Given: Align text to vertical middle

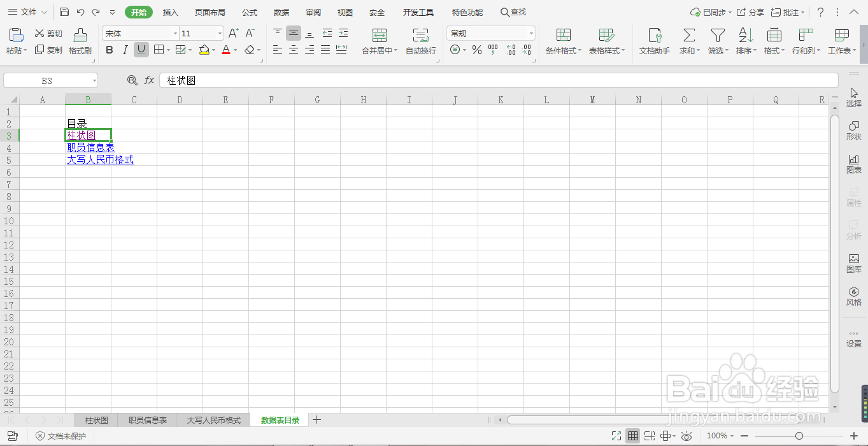Looking at the screenshot, I should pyautogui.click(x=294, y=33).
